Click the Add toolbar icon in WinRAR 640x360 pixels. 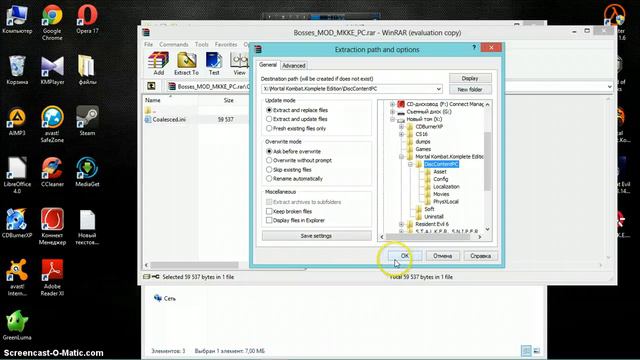[x=158, y=64]
